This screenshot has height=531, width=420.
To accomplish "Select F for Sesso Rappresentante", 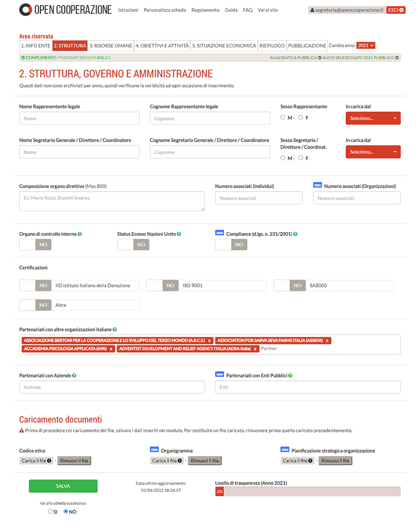I will (x=300, y=117).
